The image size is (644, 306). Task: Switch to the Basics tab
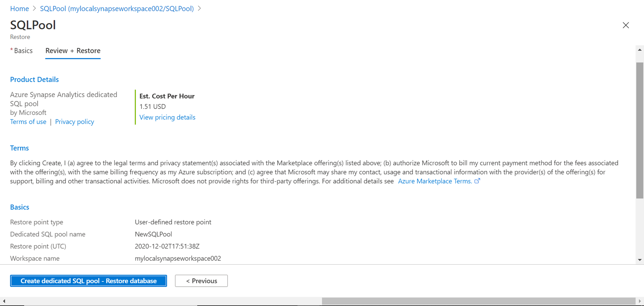(23, 51)
